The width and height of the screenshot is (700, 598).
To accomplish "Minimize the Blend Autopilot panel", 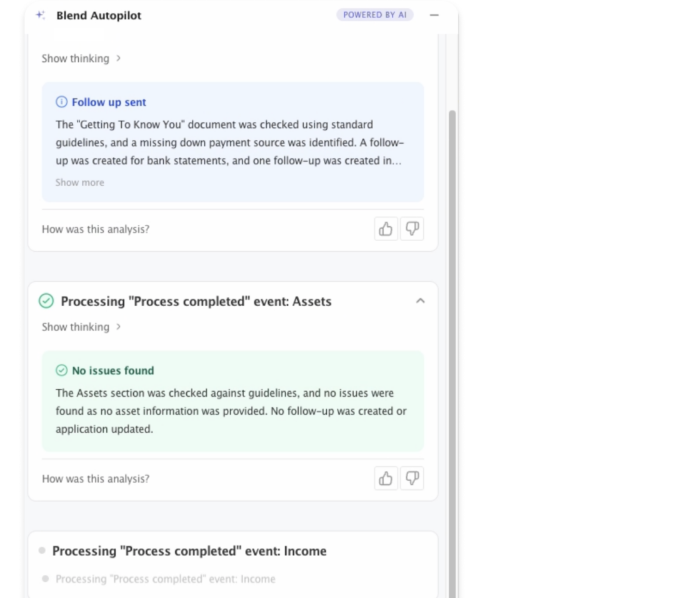I will click(434, 15).
